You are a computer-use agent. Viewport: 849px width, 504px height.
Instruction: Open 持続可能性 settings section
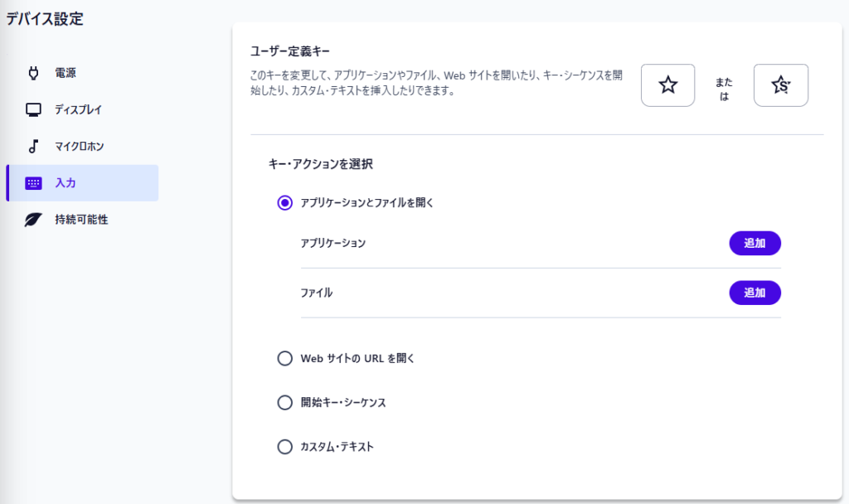point(81,220)
